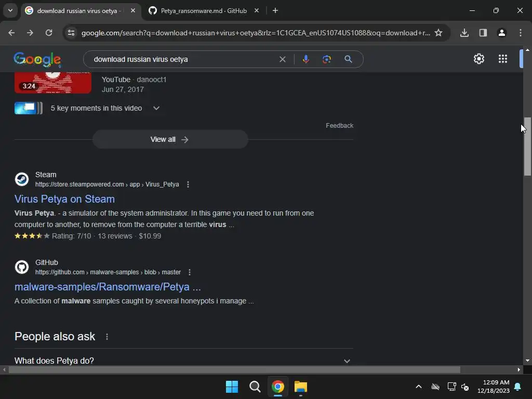Image resolution: width=532 pixels, height=399 pixels.
Task: Search by image with Google Lens
Action: click(327, 59)
